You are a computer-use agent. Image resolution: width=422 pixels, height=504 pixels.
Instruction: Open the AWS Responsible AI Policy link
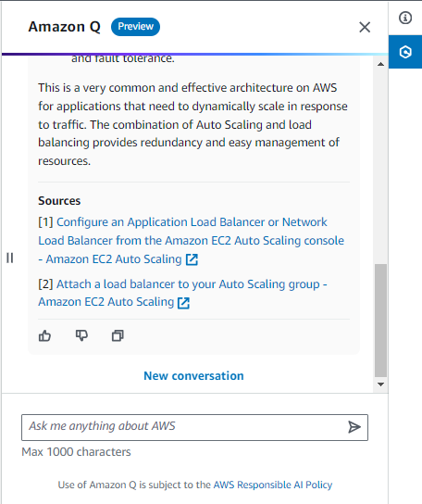pos(273,485)
